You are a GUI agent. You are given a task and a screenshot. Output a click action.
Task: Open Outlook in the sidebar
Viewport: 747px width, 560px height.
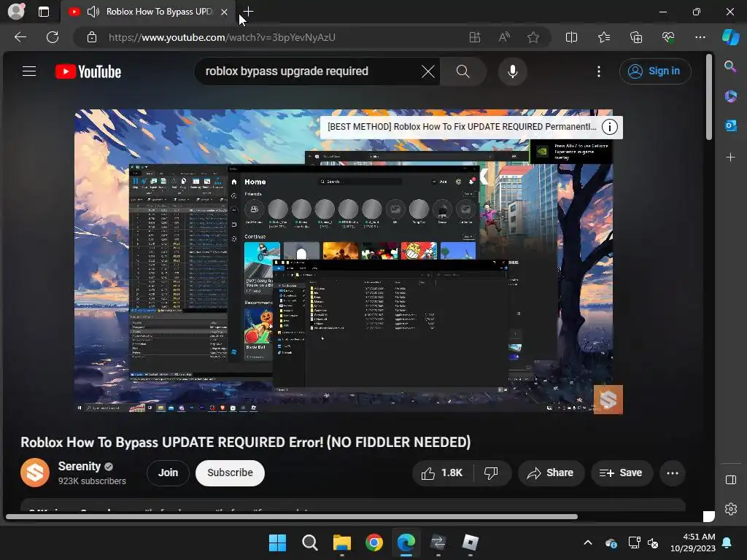[730, 126]
